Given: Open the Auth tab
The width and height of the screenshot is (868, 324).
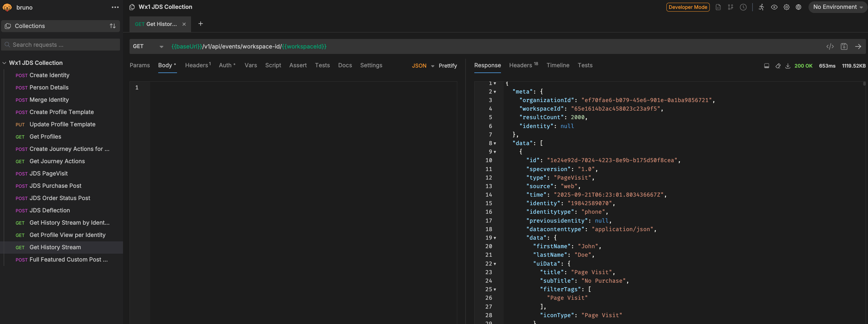Looking at the screenshot, I should [227, 65].
